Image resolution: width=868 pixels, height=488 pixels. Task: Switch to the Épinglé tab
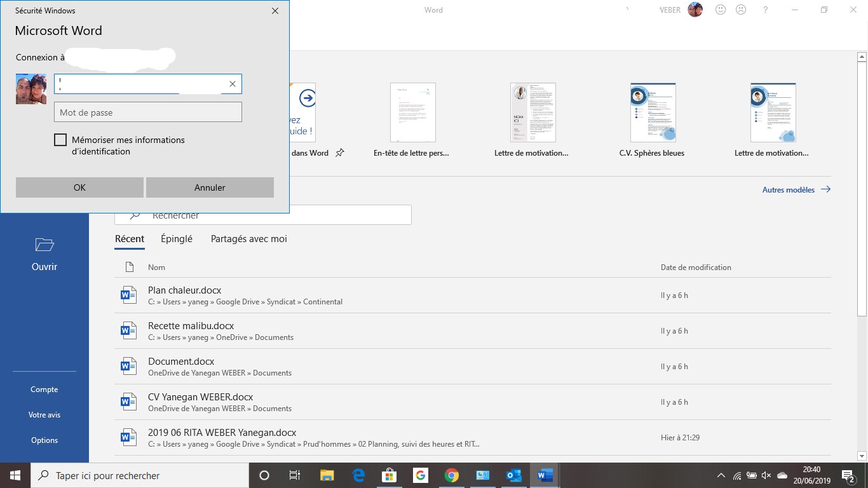coord(177,239)
